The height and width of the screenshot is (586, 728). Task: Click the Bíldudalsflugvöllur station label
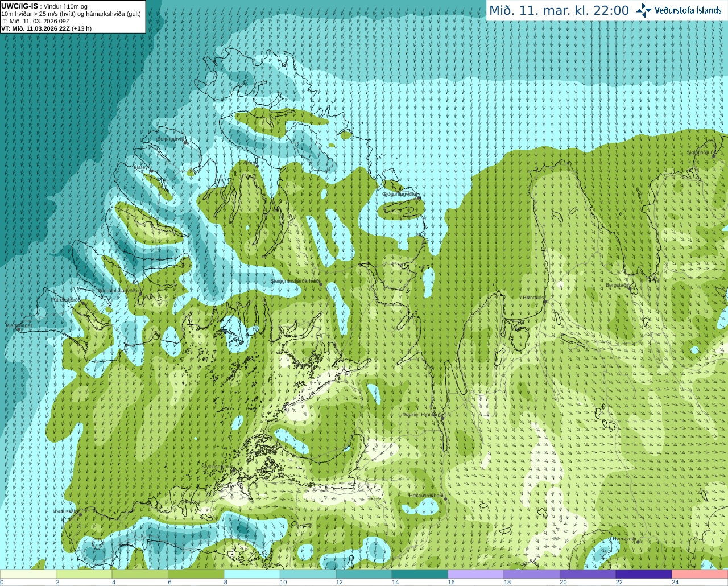118,291
